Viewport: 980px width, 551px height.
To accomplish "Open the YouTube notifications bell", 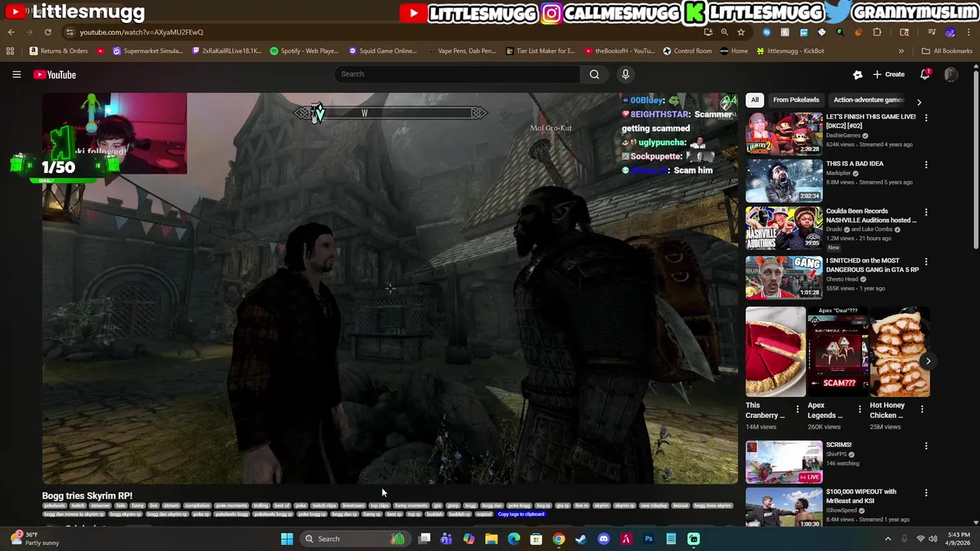I will (925, 74).
